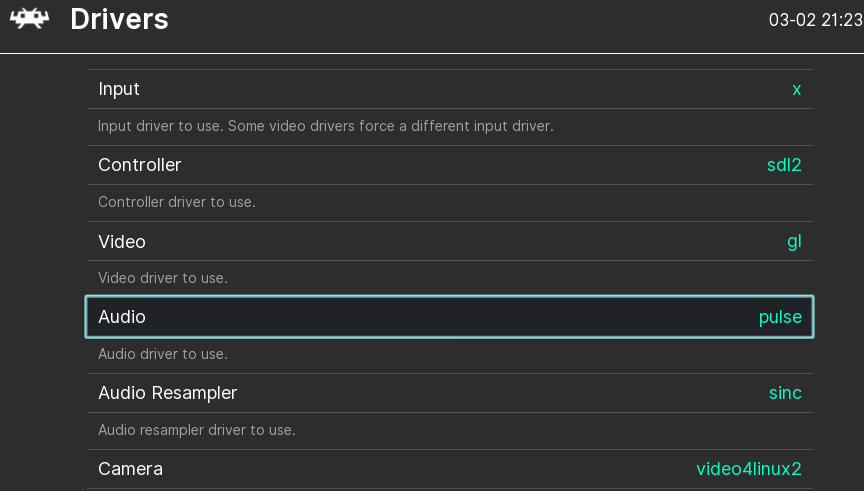This screenshot has width=864, height=491.
Task: Select the Controller driver entry
Action: tap(450, 165)
